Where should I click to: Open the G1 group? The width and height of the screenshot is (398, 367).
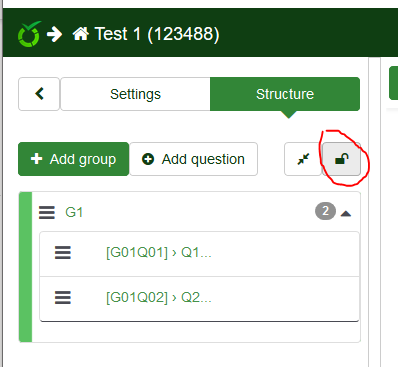click(x=74, y=212)
